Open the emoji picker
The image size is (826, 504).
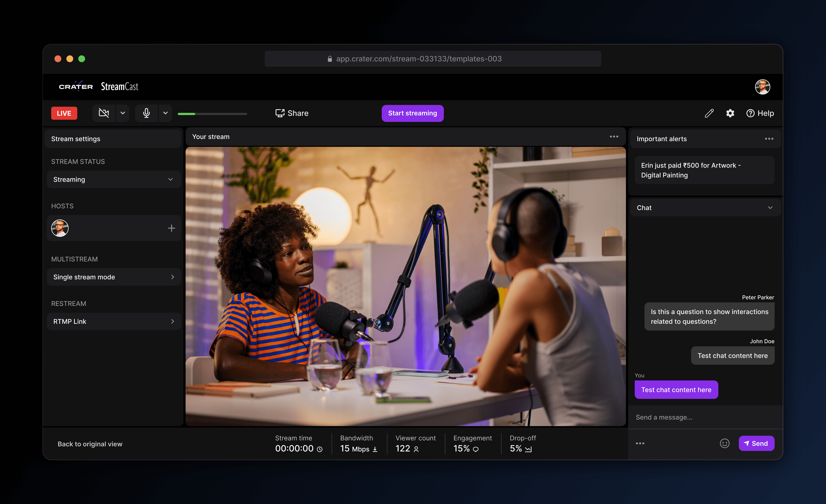coord(724,443)
